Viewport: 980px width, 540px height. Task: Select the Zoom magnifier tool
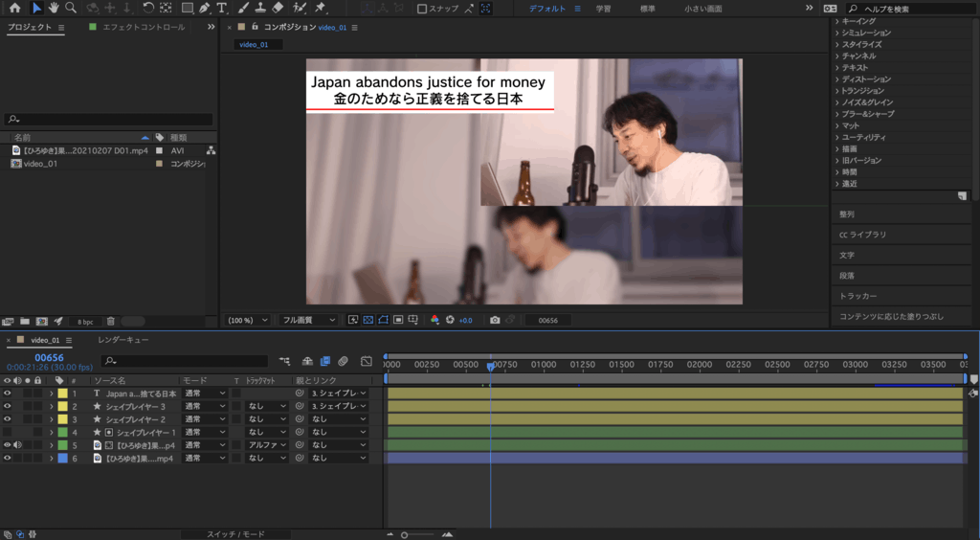click(x=71, y=8)
